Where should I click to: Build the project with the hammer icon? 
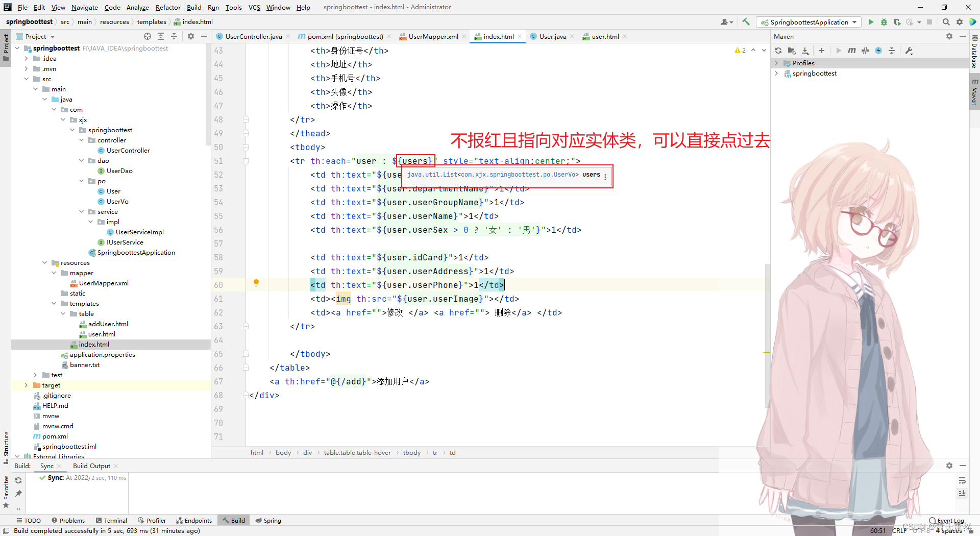pos(746,22)
